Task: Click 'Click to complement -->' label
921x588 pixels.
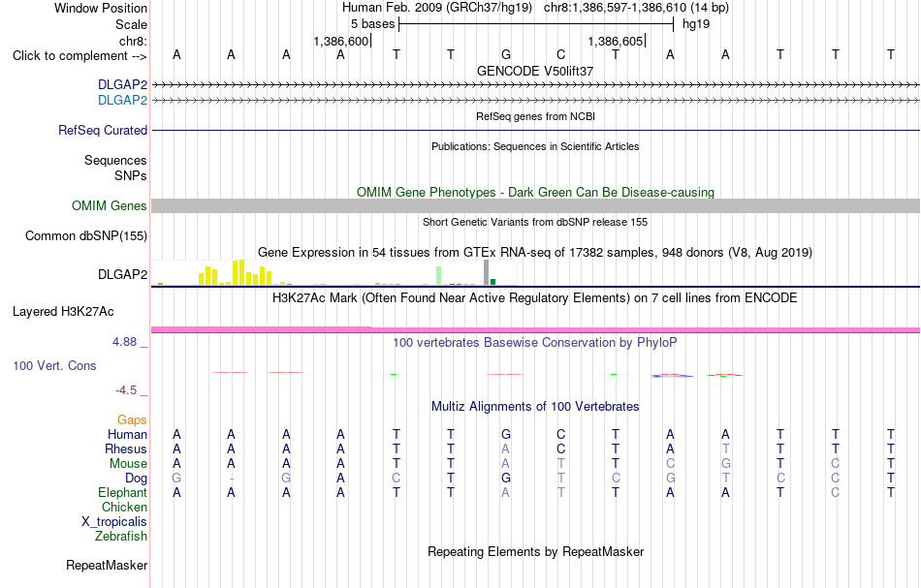Action: 79,56
